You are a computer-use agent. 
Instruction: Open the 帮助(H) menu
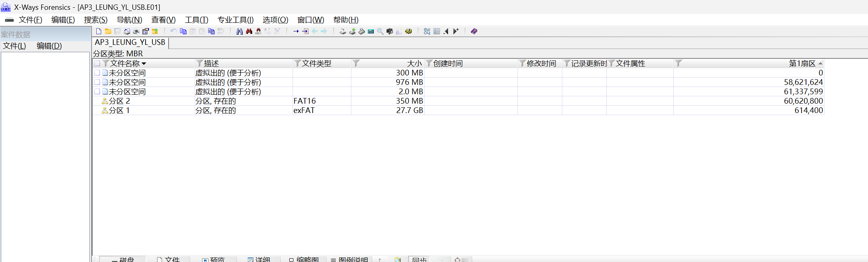[346, 20]
